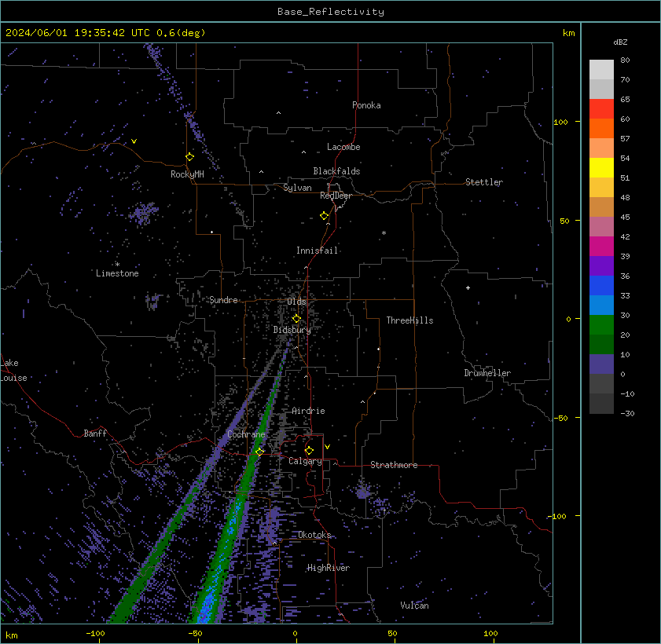Click the yellow V marker east of Calgary
The height and width of the screenshot is (644, 661).
pos(327,446)
